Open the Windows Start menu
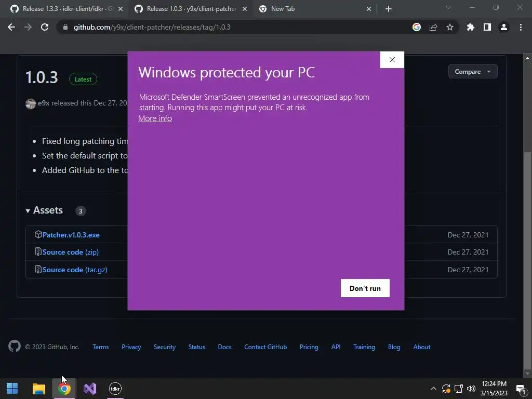This screenshot has width=532, height=399. click(x=12, y=389)
